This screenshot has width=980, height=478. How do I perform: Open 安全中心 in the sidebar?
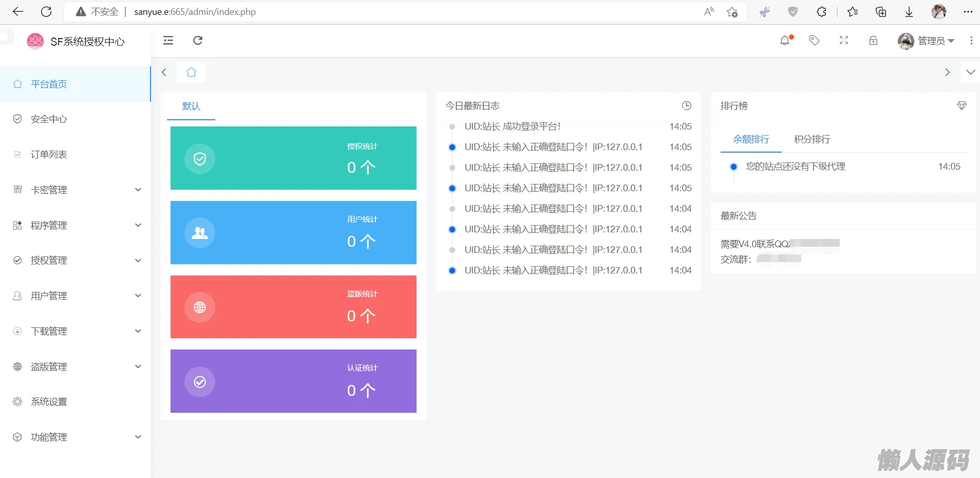tap(49, 119)
